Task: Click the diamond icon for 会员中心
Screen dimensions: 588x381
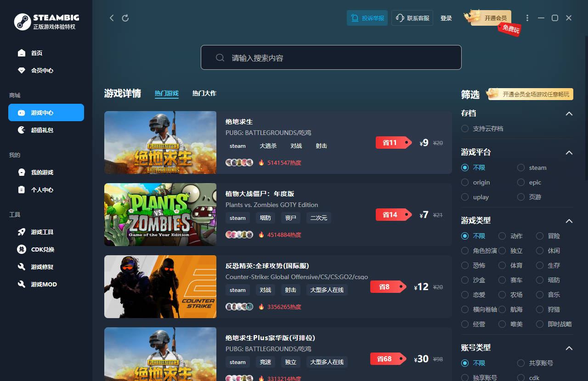Action: point(22,71)
